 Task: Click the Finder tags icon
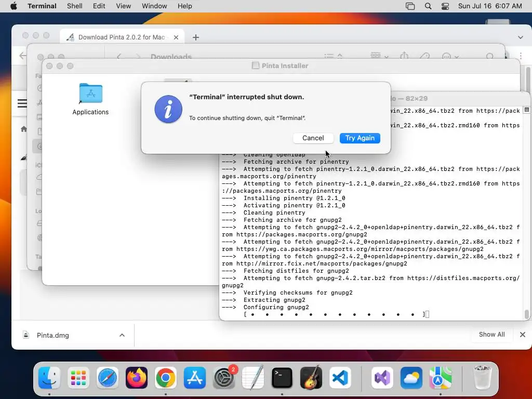point(425,56)
